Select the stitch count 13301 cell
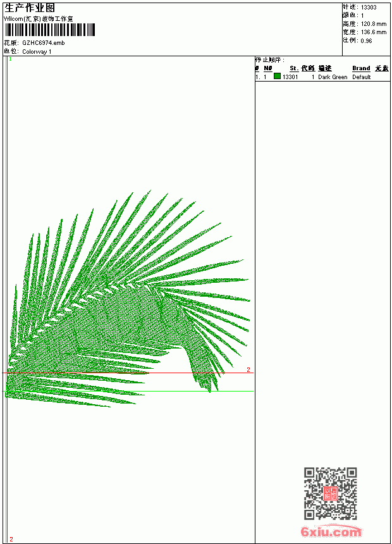 click(290, 77)
